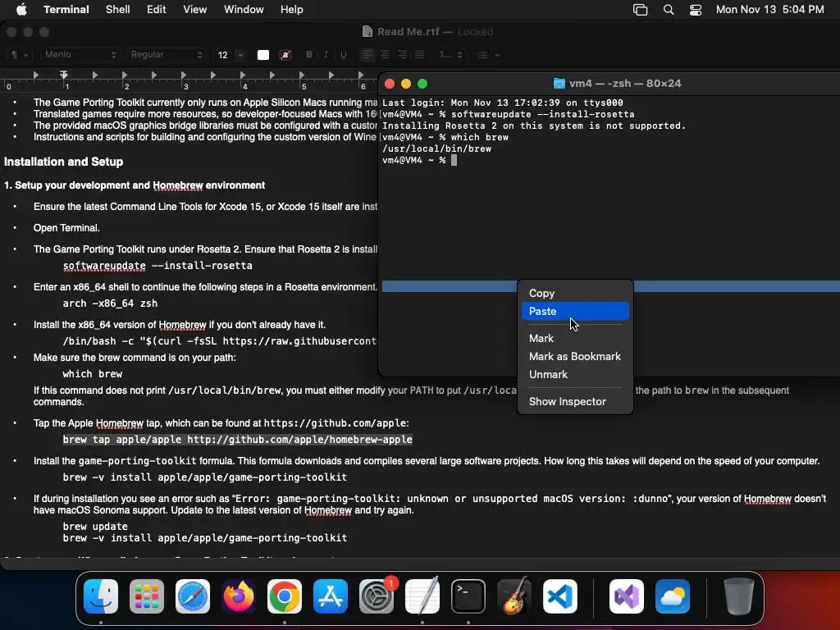
Task: Click the Read Me.rtf document icon
Action: tap(367, 32)
